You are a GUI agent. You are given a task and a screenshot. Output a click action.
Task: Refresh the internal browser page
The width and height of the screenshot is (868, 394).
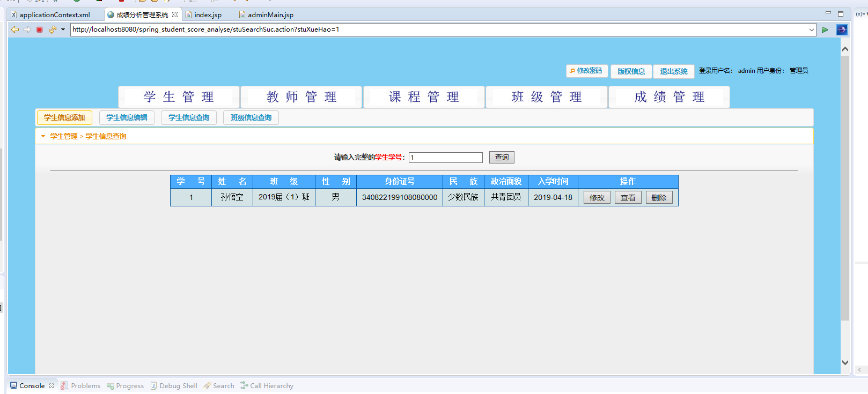tap(52, 29)
